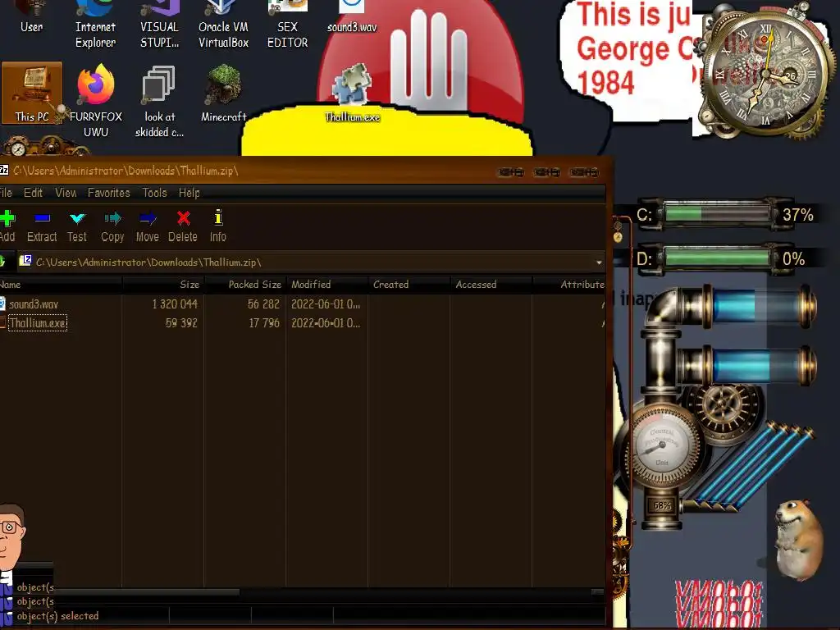Image resolution: width=840 pixels, height=630 pixels.
Task: Open the Help menu
Action: click(x=189, y=192)
